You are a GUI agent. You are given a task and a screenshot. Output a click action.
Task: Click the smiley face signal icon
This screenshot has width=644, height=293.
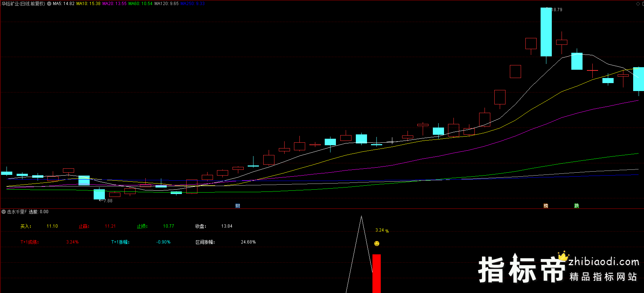377,244
